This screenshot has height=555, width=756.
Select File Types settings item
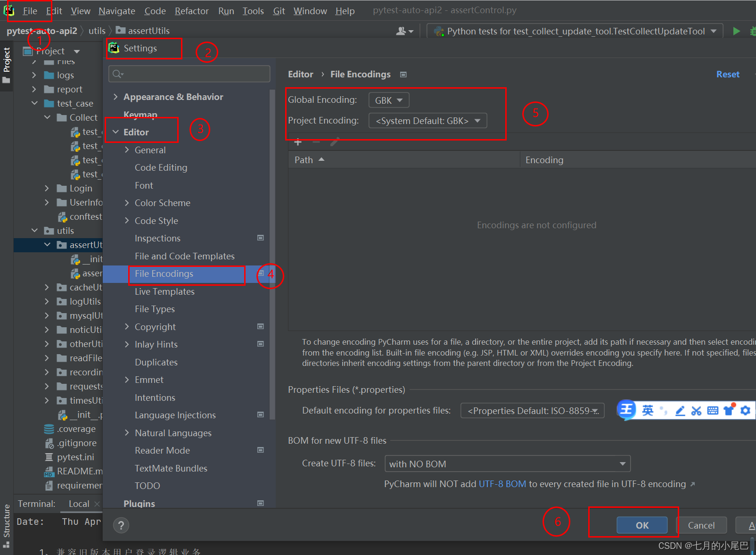pyautogui.click(x=155, y=309)
